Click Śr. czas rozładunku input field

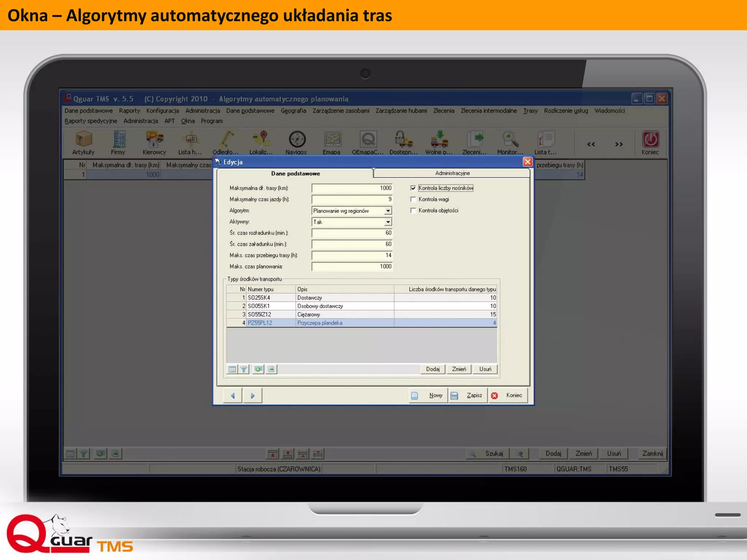pyautogui.click(x=352, y=233)
